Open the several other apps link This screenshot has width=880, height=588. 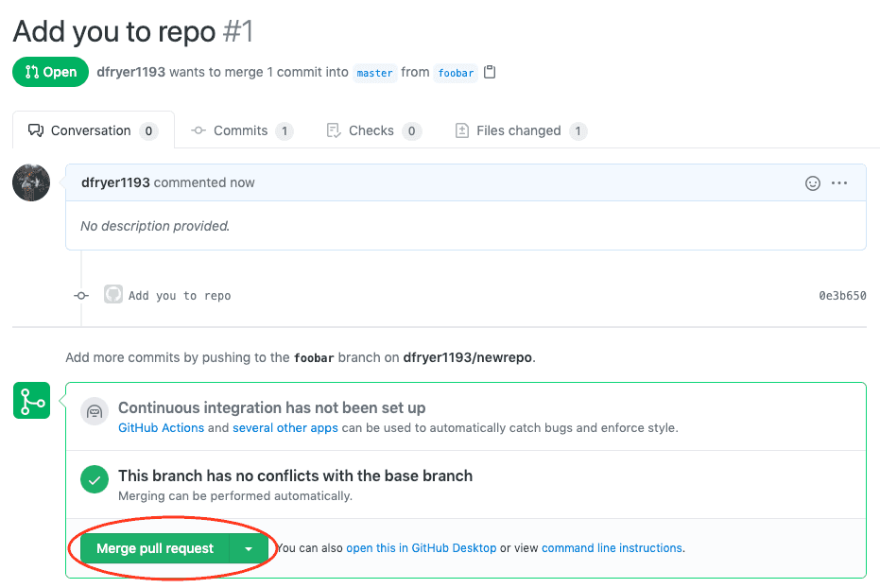click(x=285, y=427)
